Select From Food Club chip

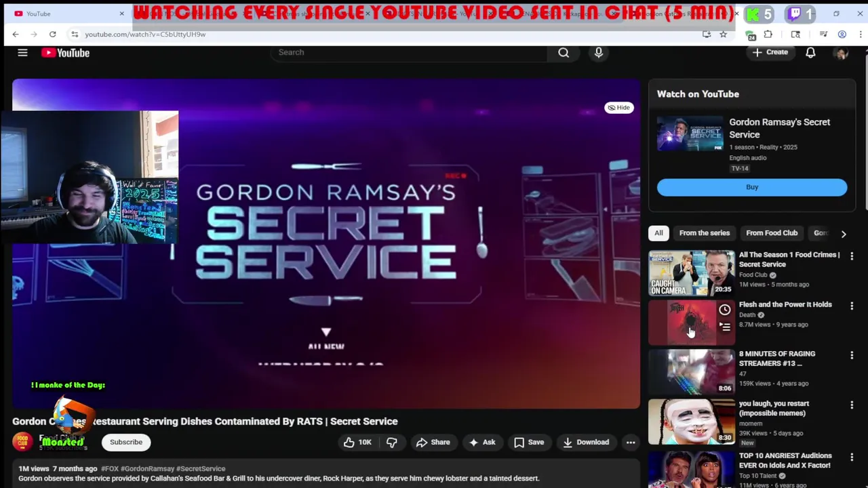click(x=772, y=232)
